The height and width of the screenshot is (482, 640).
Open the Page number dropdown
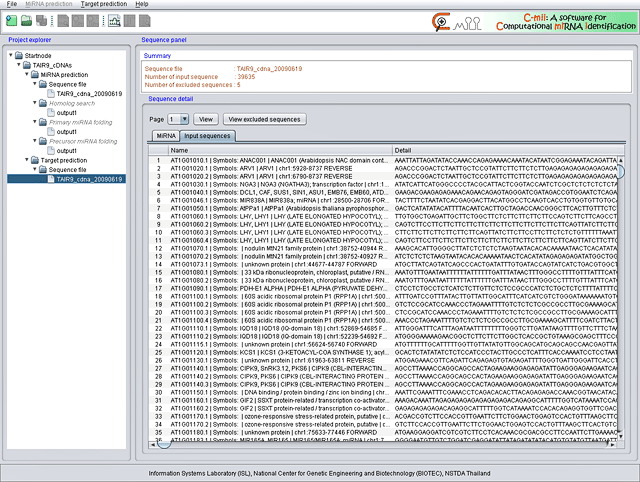(x=184, y=119)
